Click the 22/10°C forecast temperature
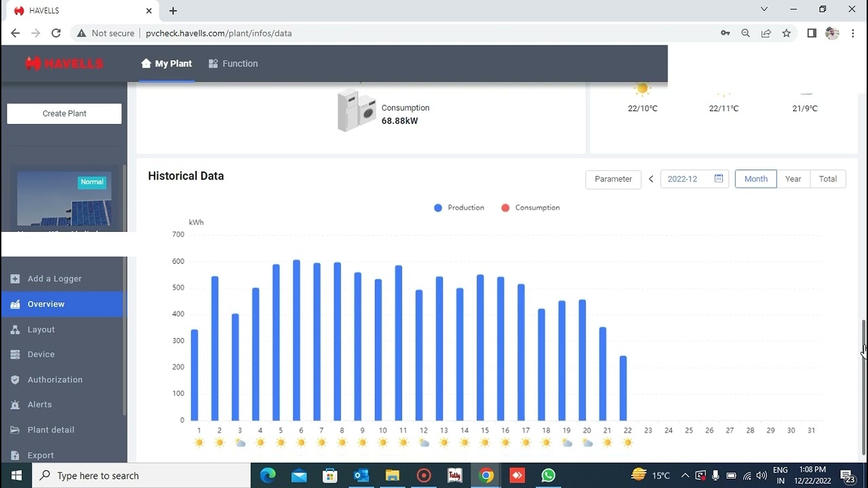 tap(642, 108)
